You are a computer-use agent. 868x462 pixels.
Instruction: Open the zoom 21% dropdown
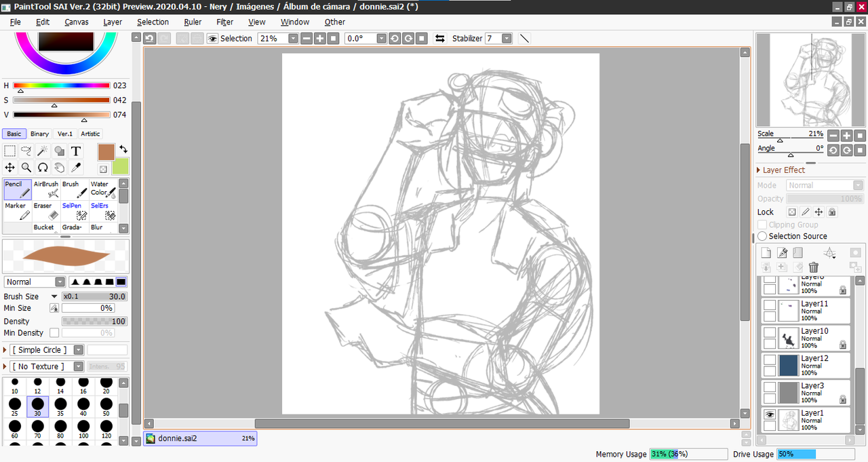point(293,39)
